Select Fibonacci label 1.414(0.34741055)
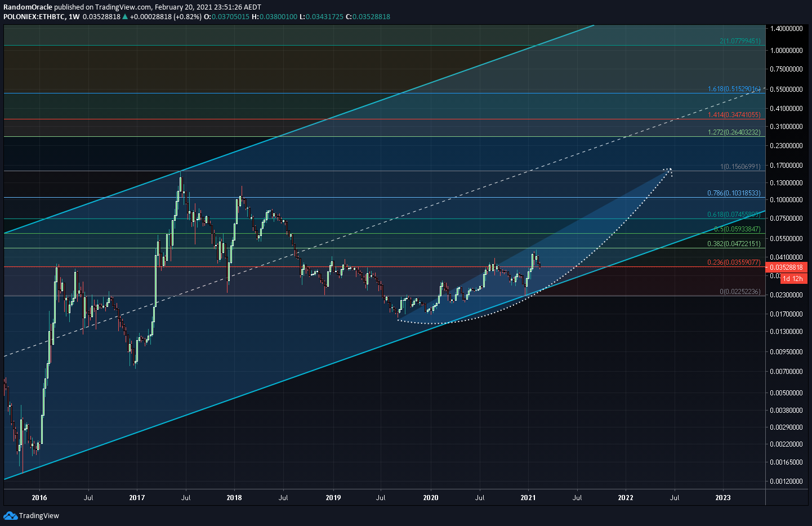 [734, 115]
